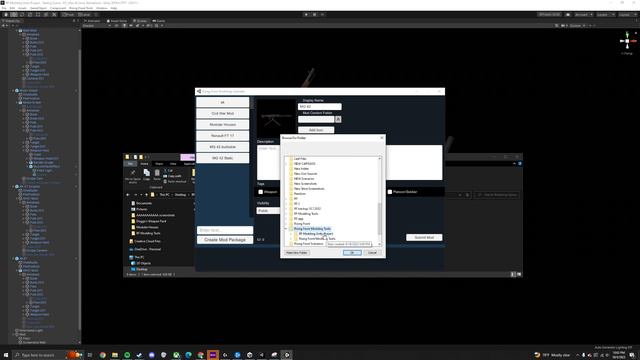This screenshot has width=640, height=360.
Task: Open the Assets menu in Unity
Action: pos(22,8)
